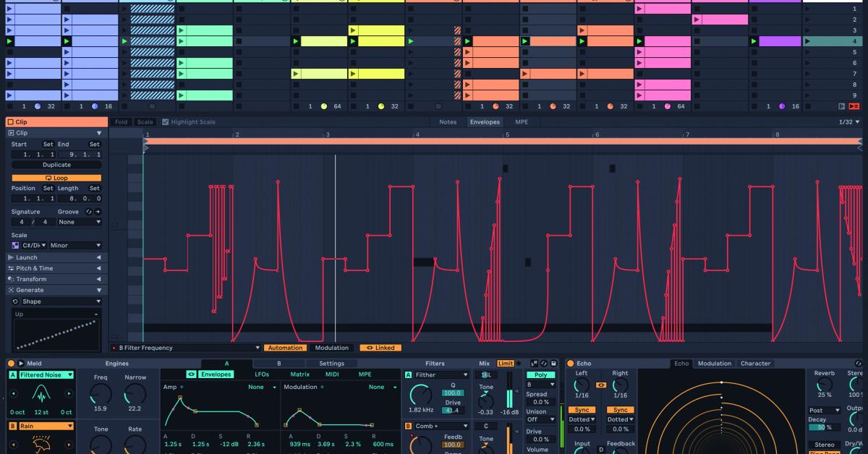Click the Transform section icon

point(11,279)
